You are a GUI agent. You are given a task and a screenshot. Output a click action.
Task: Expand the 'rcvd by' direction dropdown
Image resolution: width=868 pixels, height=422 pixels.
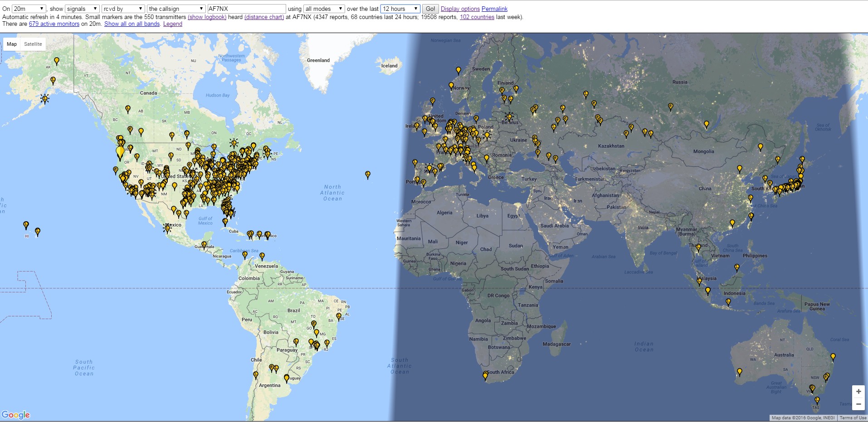(x=123, y=9)
